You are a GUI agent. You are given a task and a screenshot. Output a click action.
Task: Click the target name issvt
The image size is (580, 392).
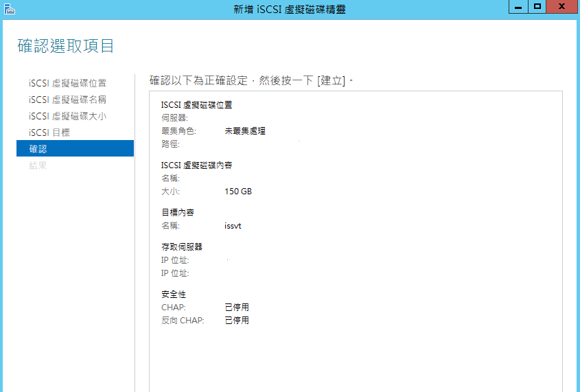[x=233, y=226]
